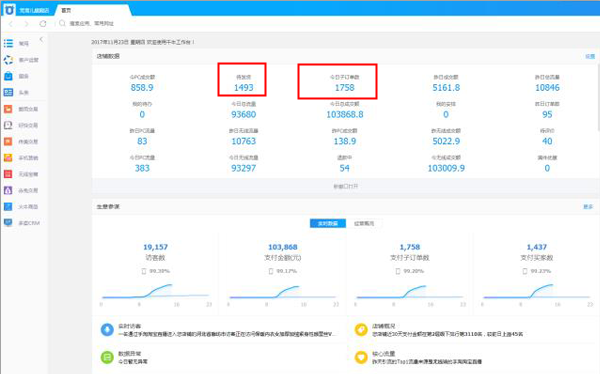Open the blue pencil sidebar icon
The image size is (600, 374).
pos(8,206)
